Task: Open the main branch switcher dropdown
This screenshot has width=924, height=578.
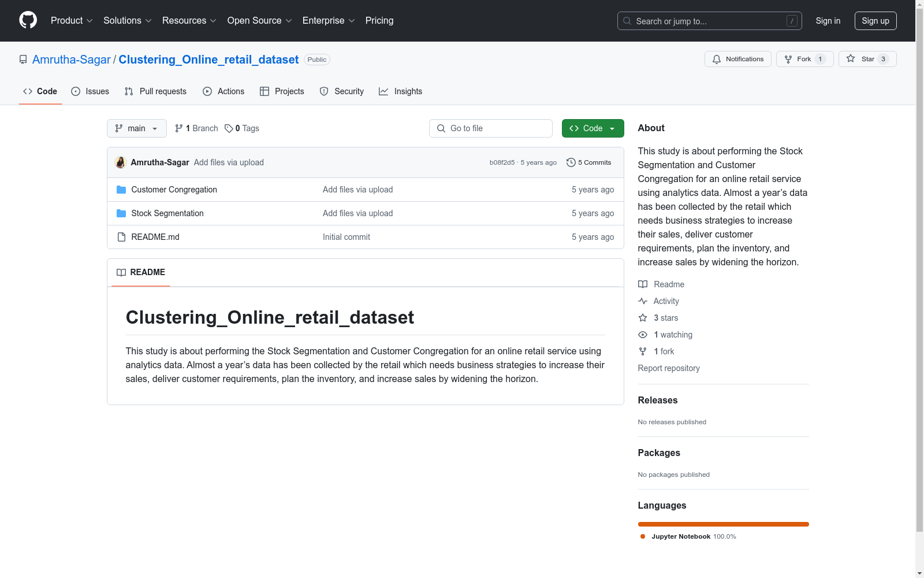Action: tap(137, 128)
